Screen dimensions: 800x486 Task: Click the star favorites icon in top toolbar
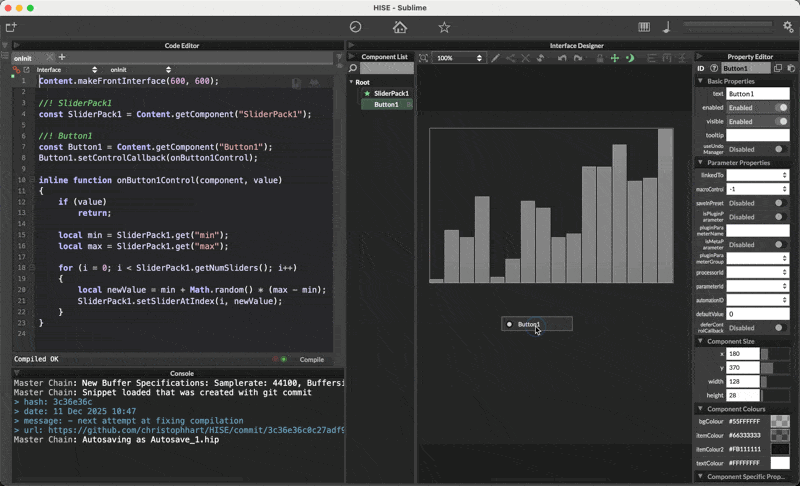(x=444, y=27)
